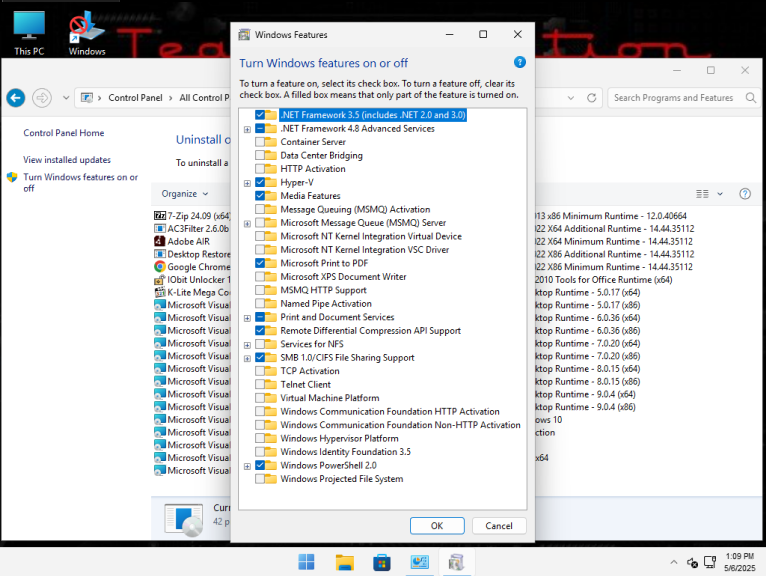The image size is (766, 576).
Task: Select the Desktop Restore program entry
Action: tap(192, 254)
